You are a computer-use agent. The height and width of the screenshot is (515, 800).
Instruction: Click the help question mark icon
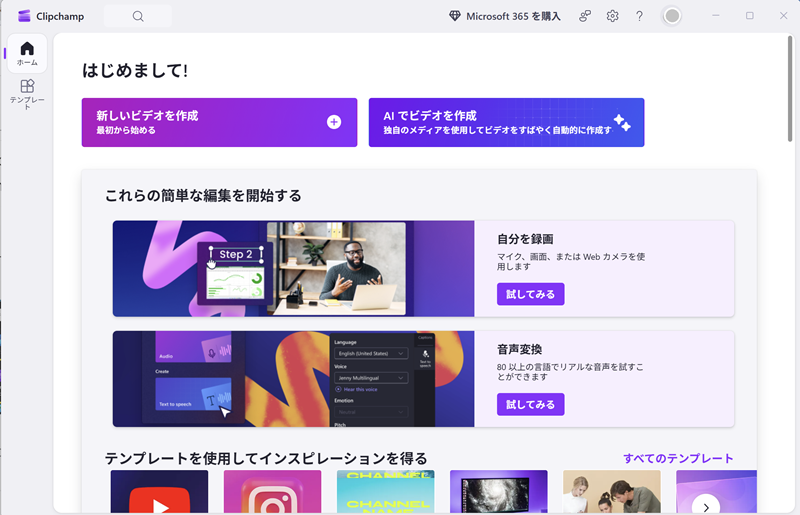(x=639, y=16)
